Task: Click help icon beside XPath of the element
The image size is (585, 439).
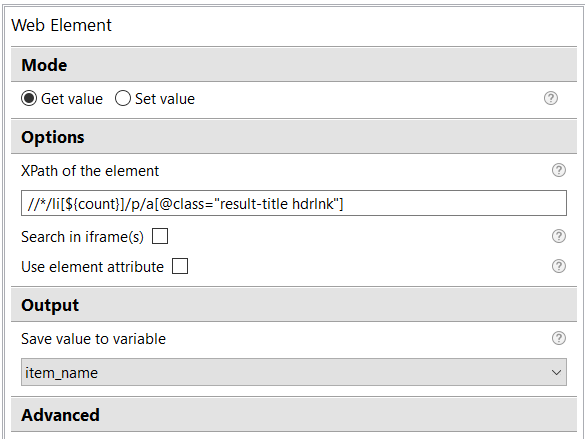Action: tap(559, 170)
